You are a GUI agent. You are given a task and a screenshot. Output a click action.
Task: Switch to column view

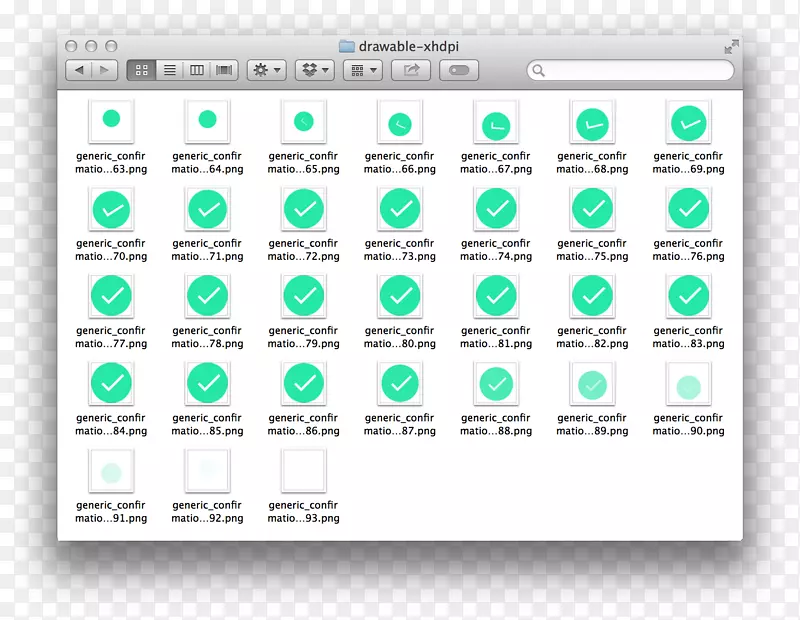[197, 70]
